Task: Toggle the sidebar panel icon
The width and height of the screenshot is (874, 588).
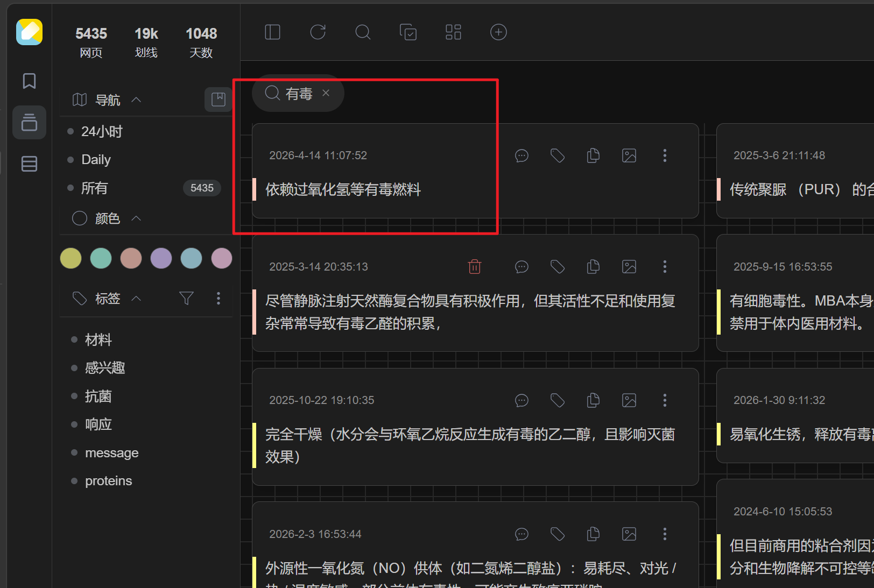Action: pos(273,32)
